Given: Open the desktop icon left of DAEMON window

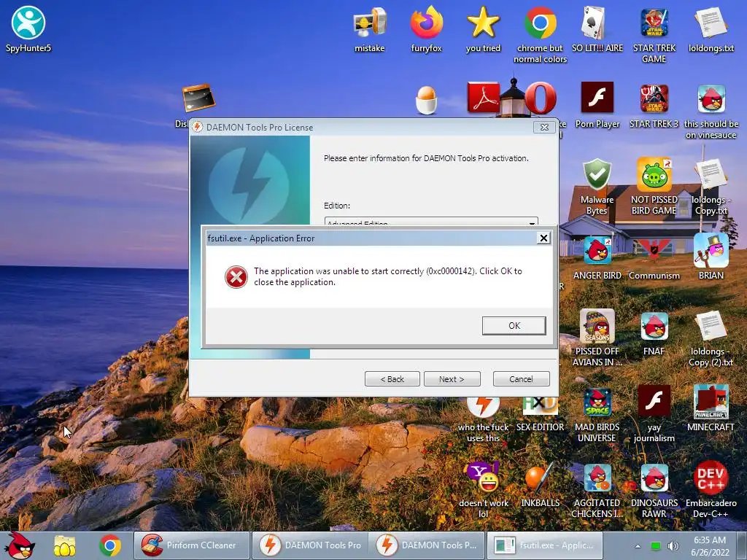Looking at the screenshot, I should point(198,98).
